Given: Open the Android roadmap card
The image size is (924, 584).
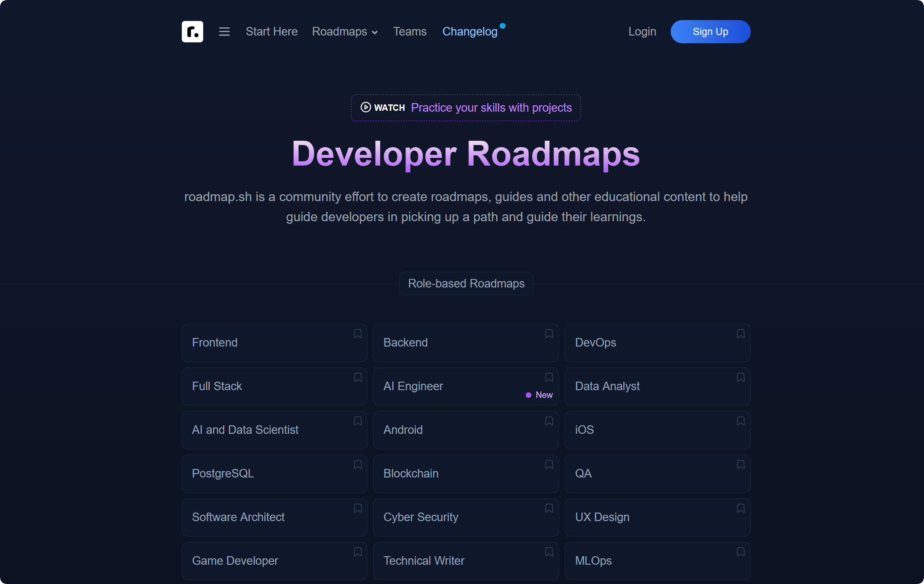Looking at the screenshot, I should click(x=466, y=430).
